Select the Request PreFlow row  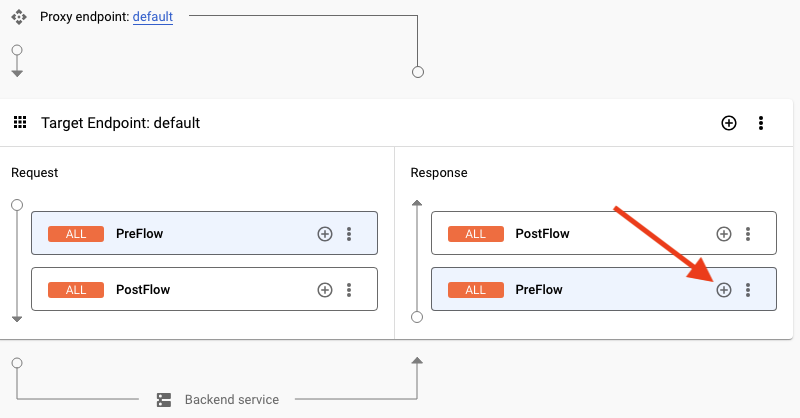205,233
